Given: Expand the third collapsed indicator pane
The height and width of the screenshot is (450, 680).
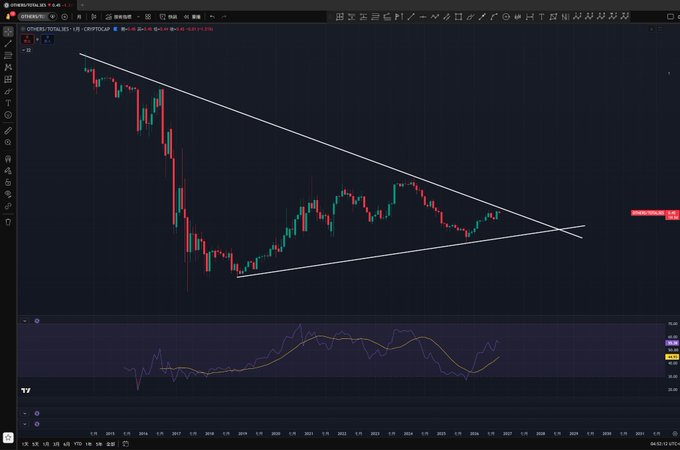Looking at the screenshot, I should [x=25, y=424].
